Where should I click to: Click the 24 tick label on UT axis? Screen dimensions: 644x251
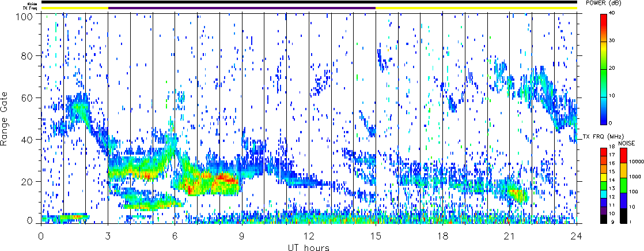(577, 235)
